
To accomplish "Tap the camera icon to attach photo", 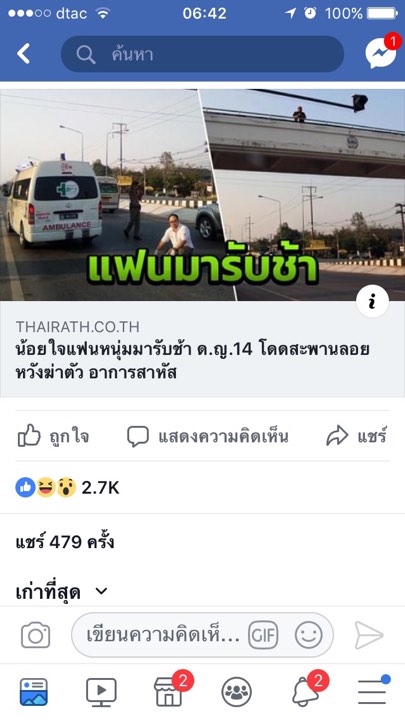I will click(x=35, y=635).
